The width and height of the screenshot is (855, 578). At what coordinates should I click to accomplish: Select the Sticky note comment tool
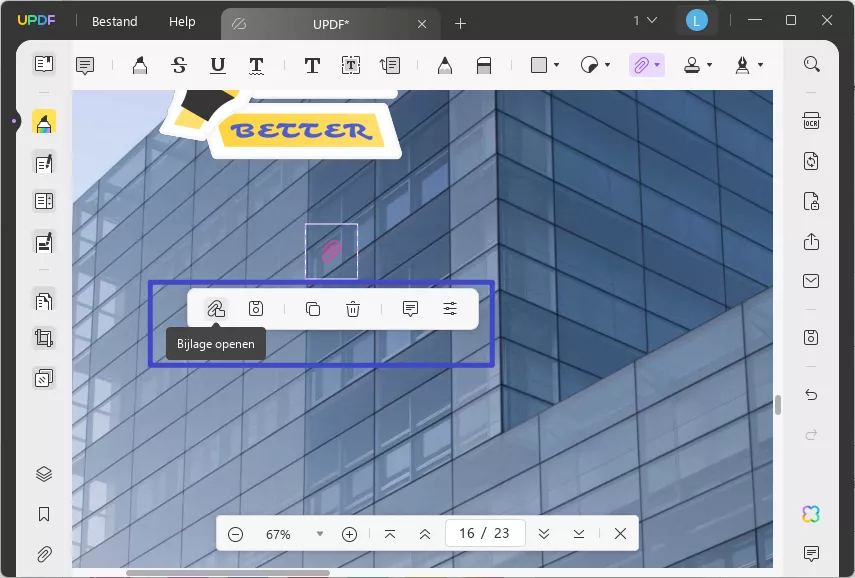[85, 65]
